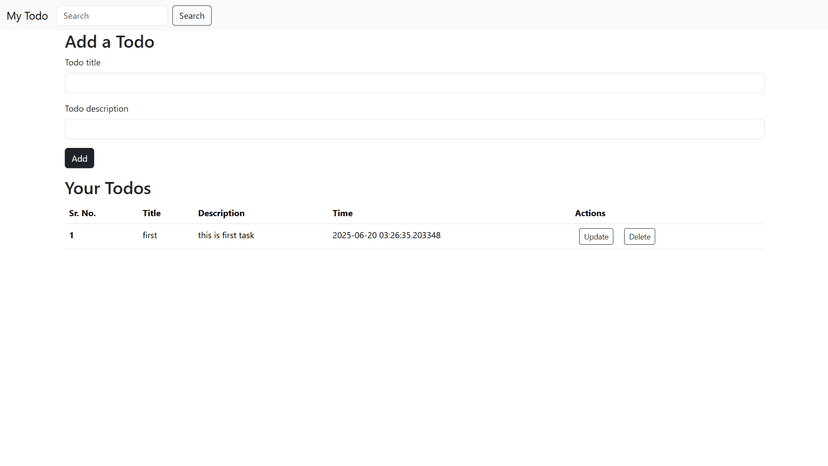The width and height of the screenshot is (828, 466).
Task: Click the todo timestamp 2025-06-20
Action: pos(386,236)
